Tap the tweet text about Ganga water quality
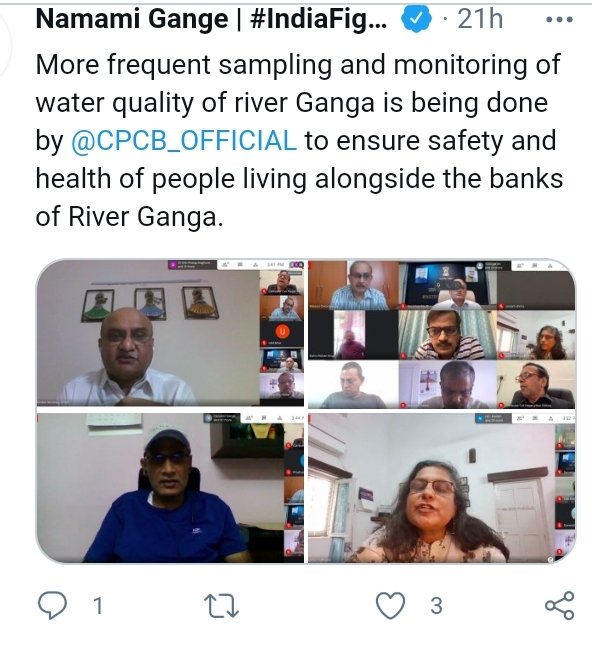Screen dimensions: 592x648 [299, 141]
